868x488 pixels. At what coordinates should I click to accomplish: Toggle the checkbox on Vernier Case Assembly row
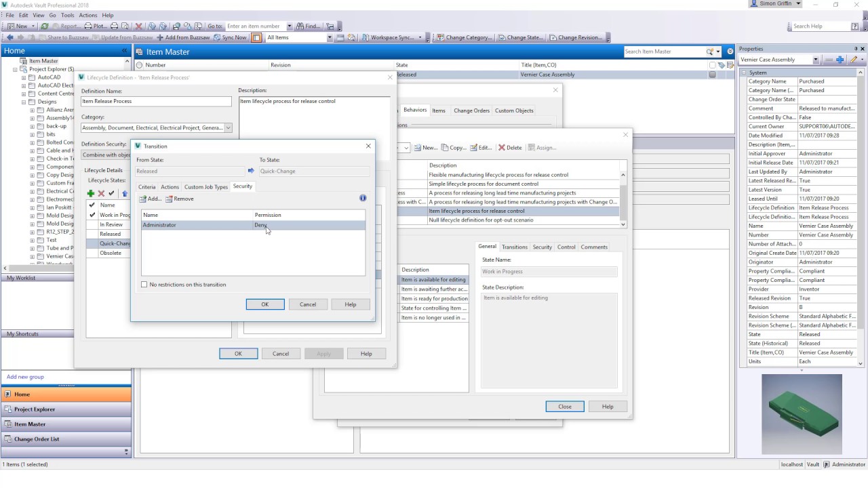(713, 75)
